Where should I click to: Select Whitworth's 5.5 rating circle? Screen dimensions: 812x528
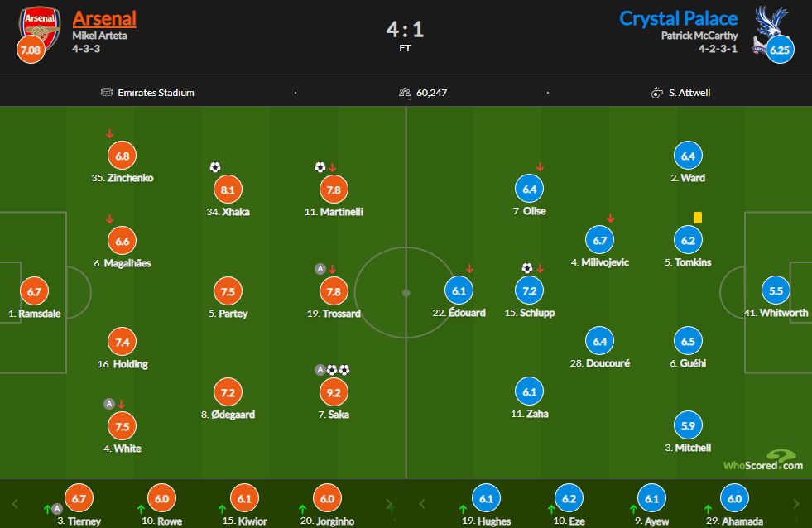(776, 291)
